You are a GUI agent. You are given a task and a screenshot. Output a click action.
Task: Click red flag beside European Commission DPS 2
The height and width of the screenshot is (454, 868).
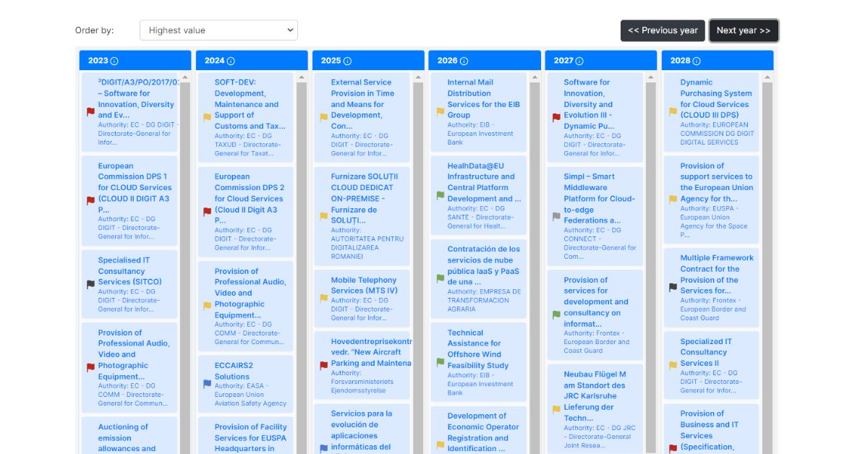(x=207, y=212)
